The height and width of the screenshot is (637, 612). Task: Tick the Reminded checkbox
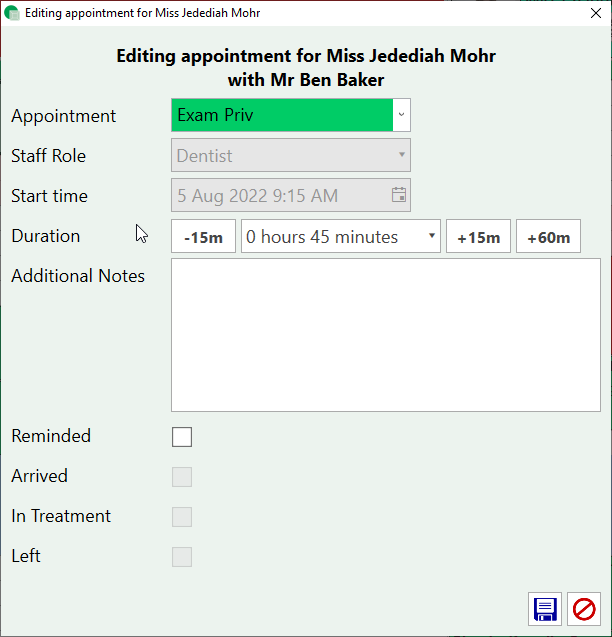(x=182, y=437)
